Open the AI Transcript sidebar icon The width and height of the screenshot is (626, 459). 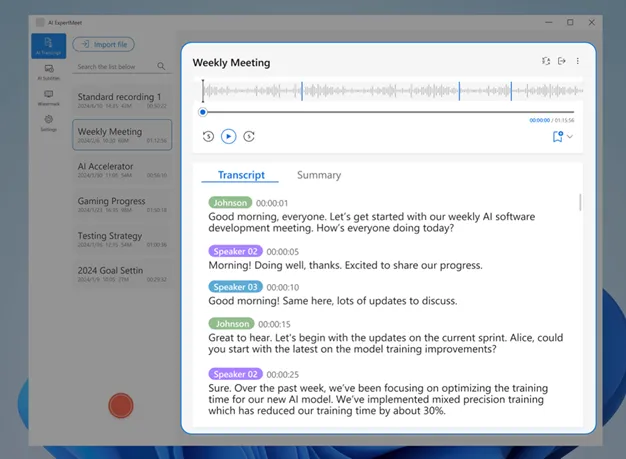48,46
